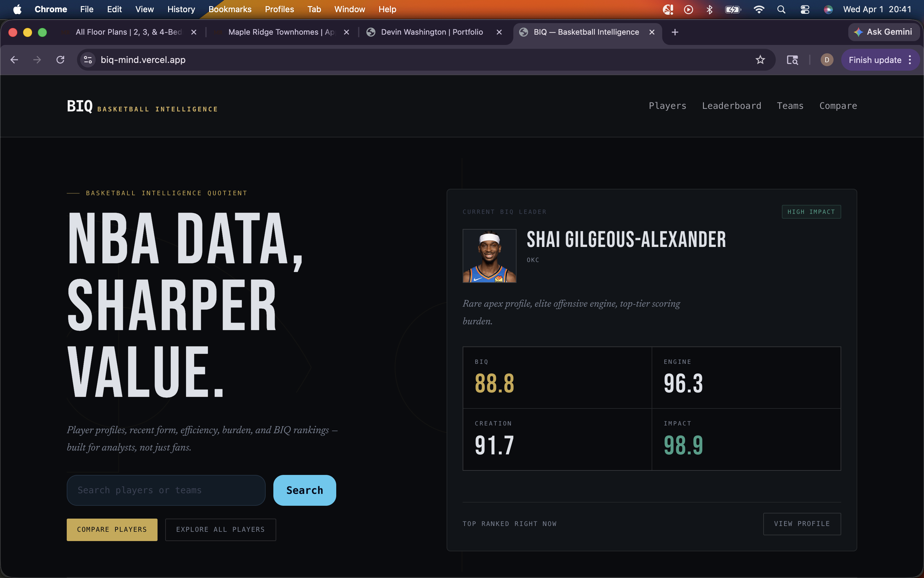Viewport: 924px width, 578px height.
Task: Click the Ask Gemini button
Action: [884, 32]
